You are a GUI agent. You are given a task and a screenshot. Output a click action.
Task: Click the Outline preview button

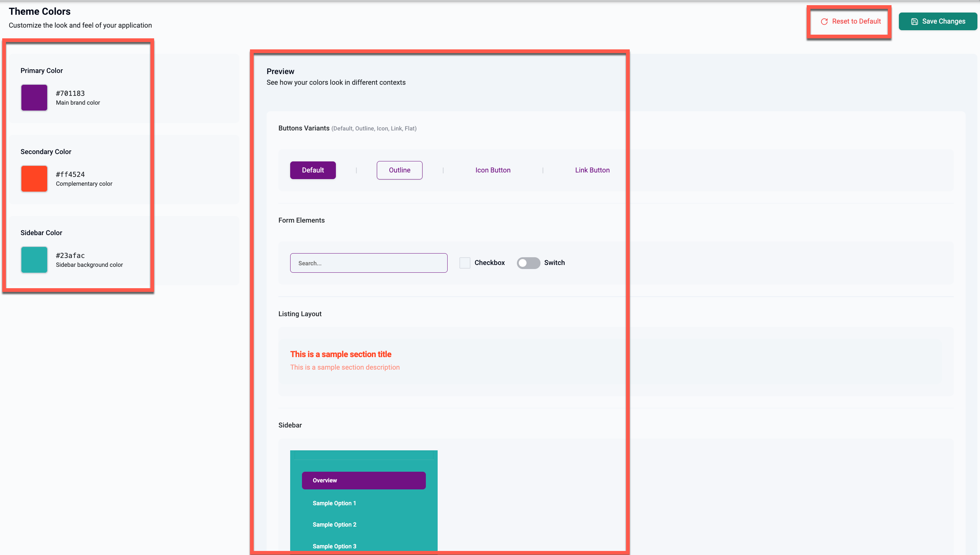399,170
